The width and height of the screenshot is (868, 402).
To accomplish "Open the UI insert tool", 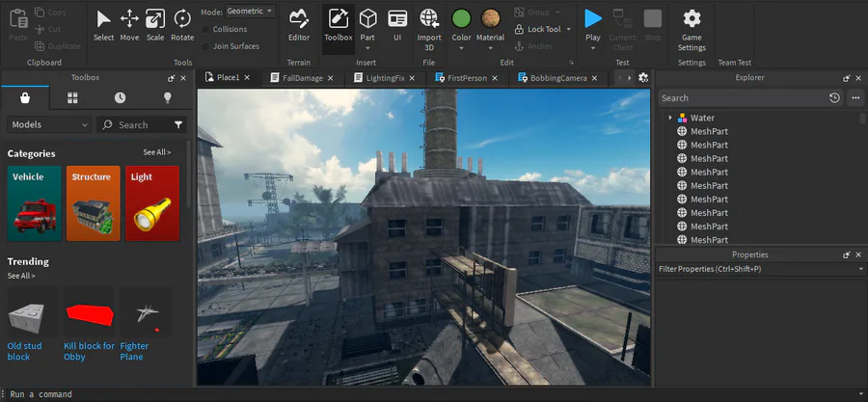I will [397, 25].
